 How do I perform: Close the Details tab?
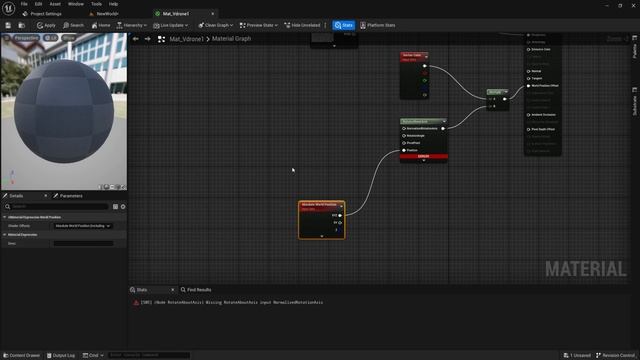[45, 196]
